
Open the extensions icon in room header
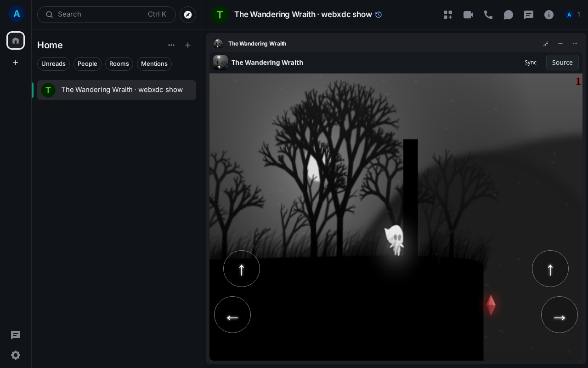pyautogui.click(x=448, y=15)
